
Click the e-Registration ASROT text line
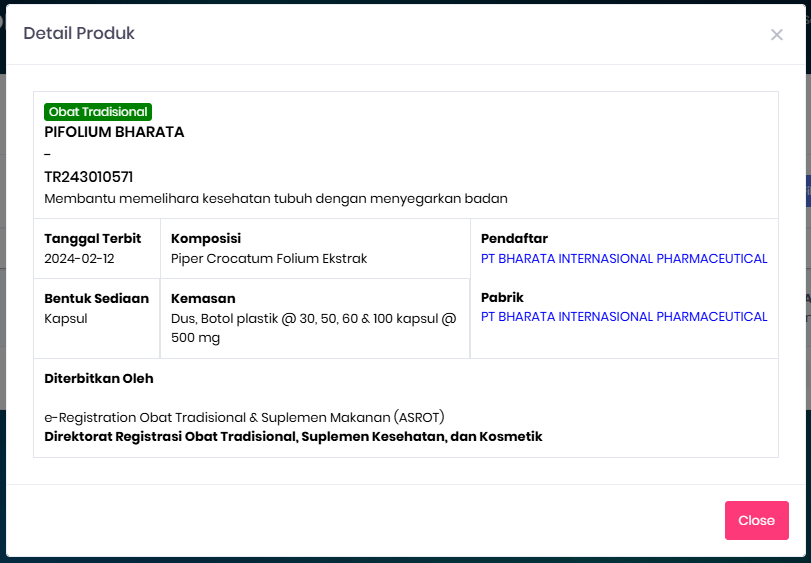(244, 417)
